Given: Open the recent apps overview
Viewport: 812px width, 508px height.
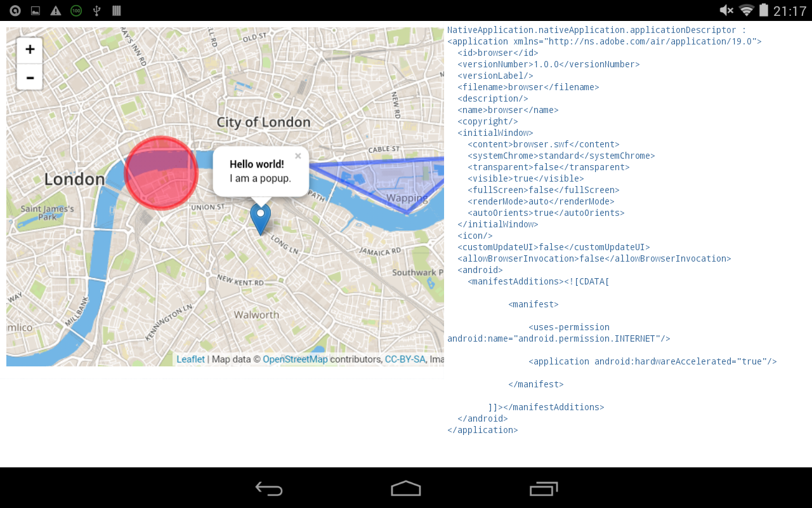Looking at the screenshot, I should [x=544, y=488].
